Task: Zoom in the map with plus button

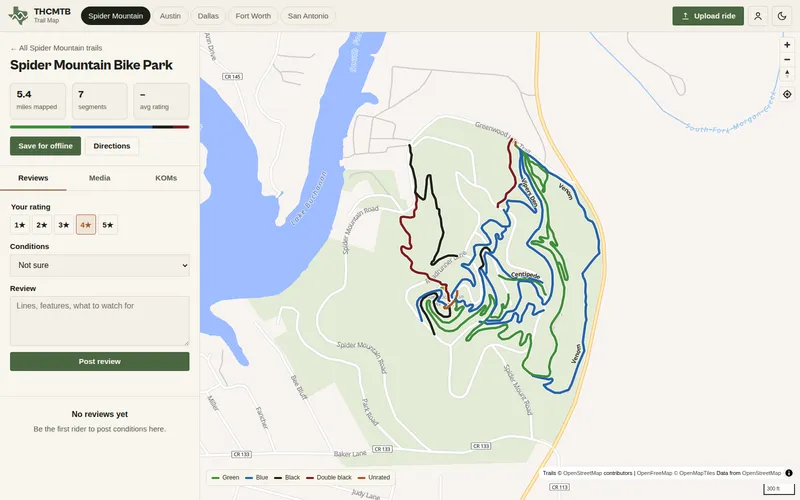Action: pyautogui.click(x=787, y=45)
